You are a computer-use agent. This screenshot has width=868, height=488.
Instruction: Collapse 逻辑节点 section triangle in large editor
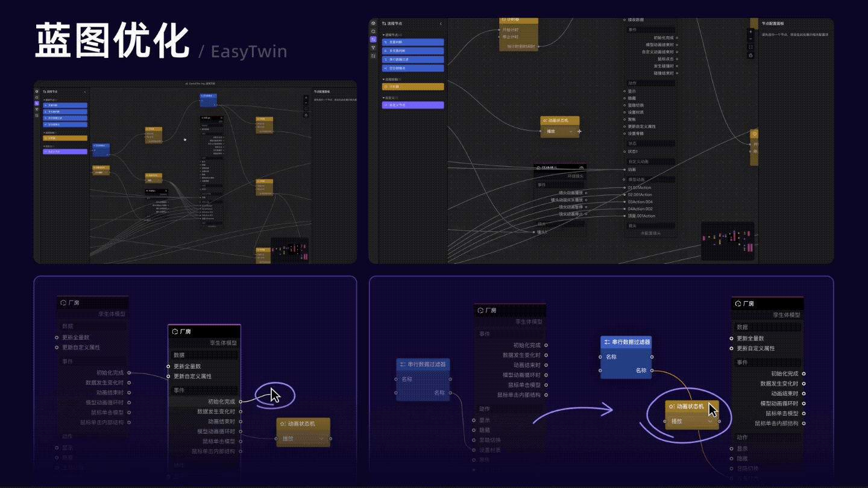click(383, 35)
